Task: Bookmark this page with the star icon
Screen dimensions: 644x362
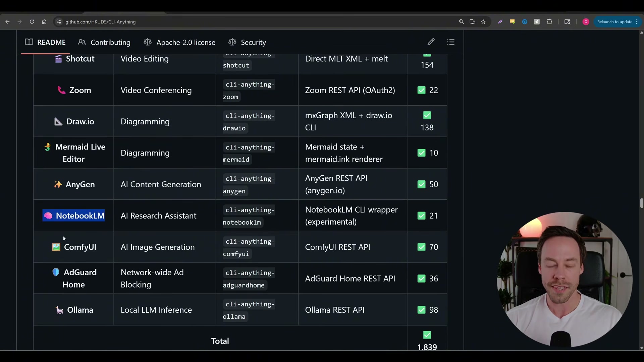Action: pos(483,22)
